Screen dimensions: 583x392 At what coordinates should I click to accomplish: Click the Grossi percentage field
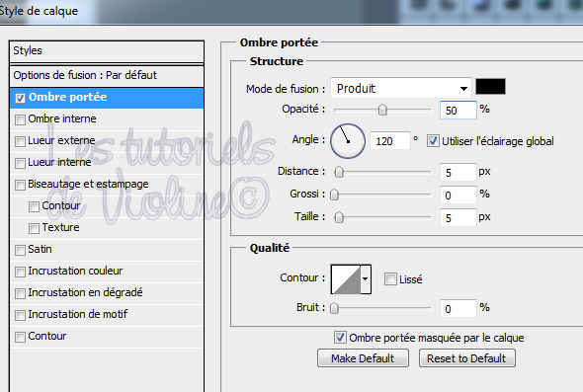pos(458,195)
